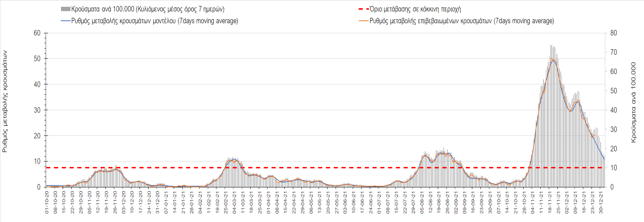Select the 'Όριο μετάβασης σε κόκκινη περιοχή' legend label
This screenshot has height=222, width=644.
click(x=415, y=9)
